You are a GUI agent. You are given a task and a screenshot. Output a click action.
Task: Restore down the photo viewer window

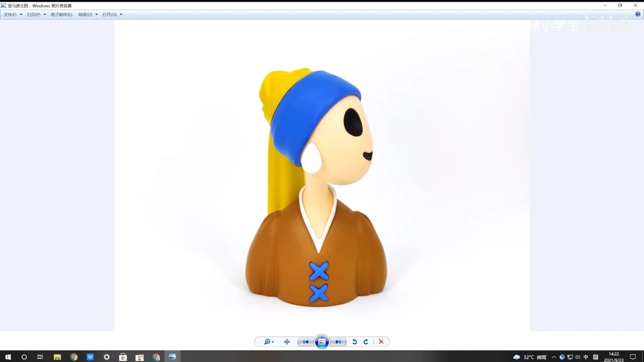(x=620, y=5)
